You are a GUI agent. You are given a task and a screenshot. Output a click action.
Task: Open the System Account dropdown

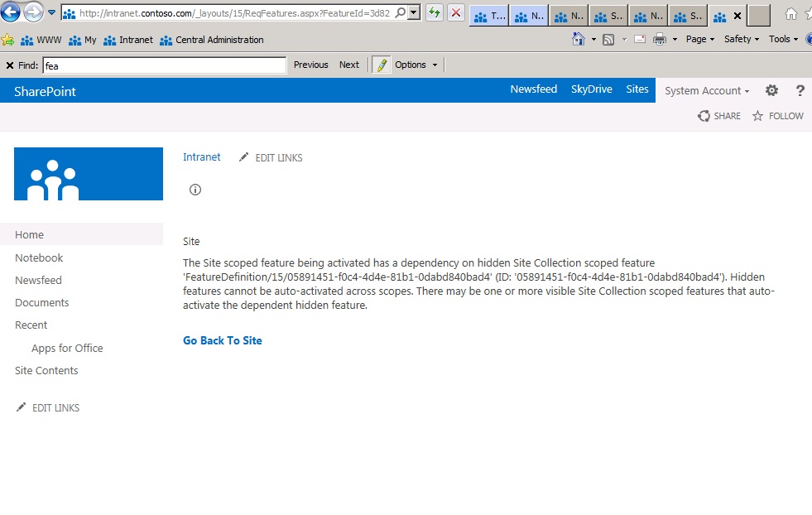tap(707, 91)
